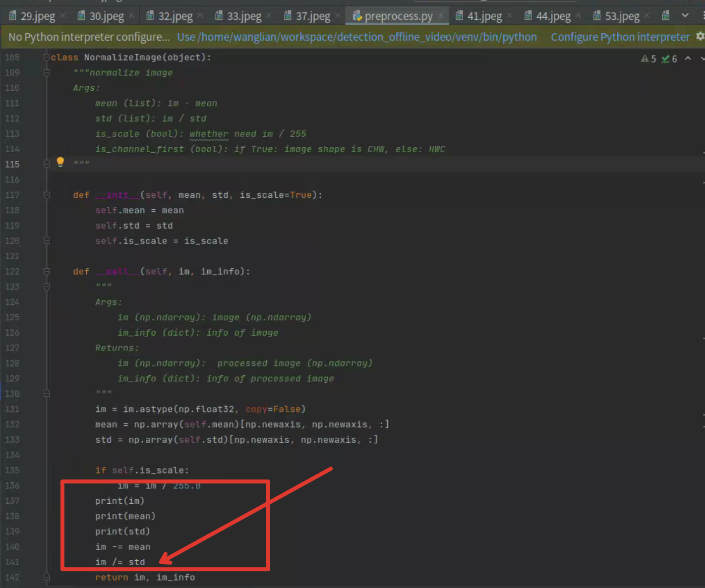Click the 'print(mean)' statement
The image size is (705, 588).
point(125,517)
